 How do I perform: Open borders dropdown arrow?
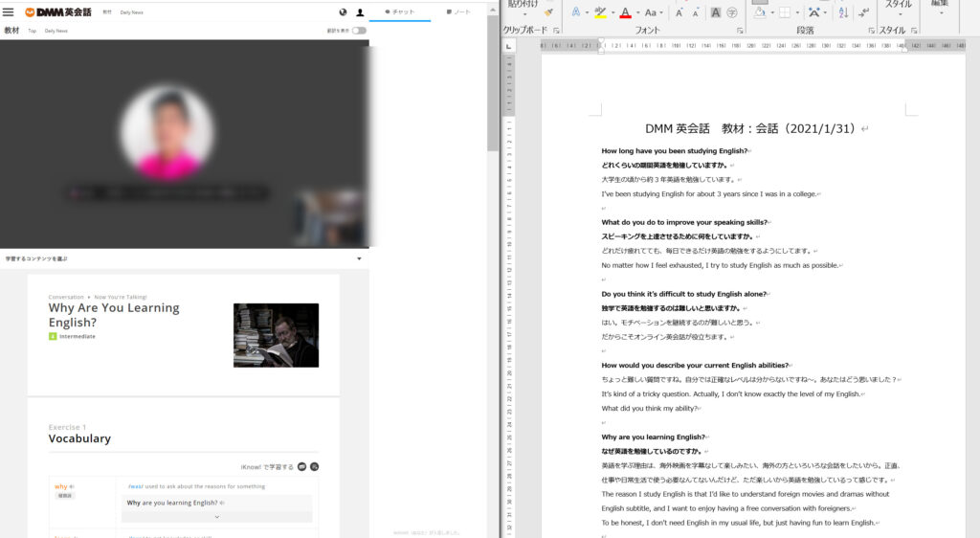pos(797,13)
